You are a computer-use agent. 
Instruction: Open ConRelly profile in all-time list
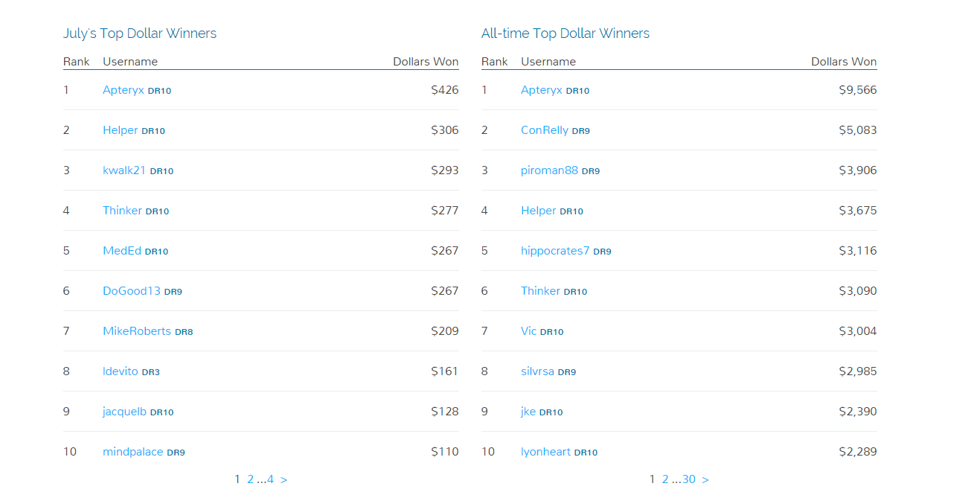point(545,130)
